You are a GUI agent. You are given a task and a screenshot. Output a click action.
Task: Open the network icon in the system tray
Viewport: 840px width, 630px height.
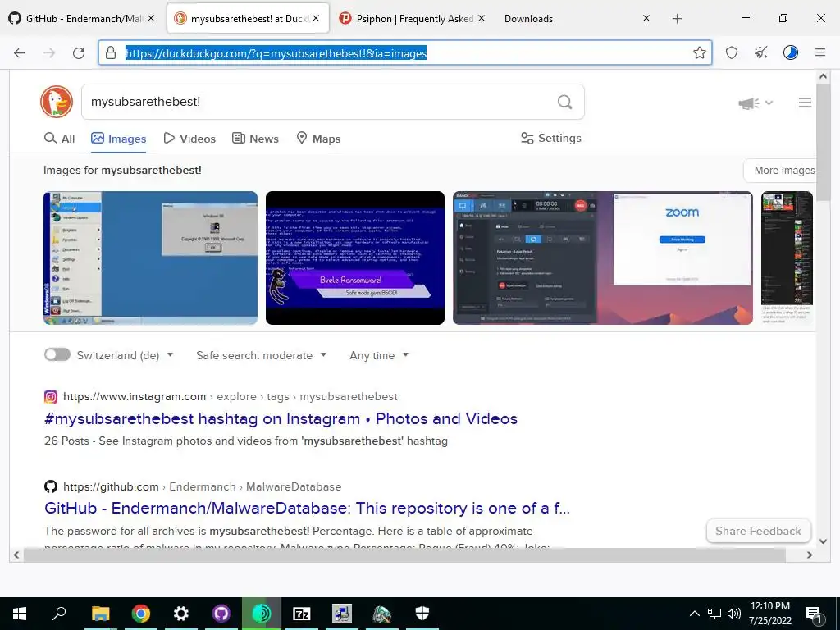pyautogui.click(x=714, y=614)
